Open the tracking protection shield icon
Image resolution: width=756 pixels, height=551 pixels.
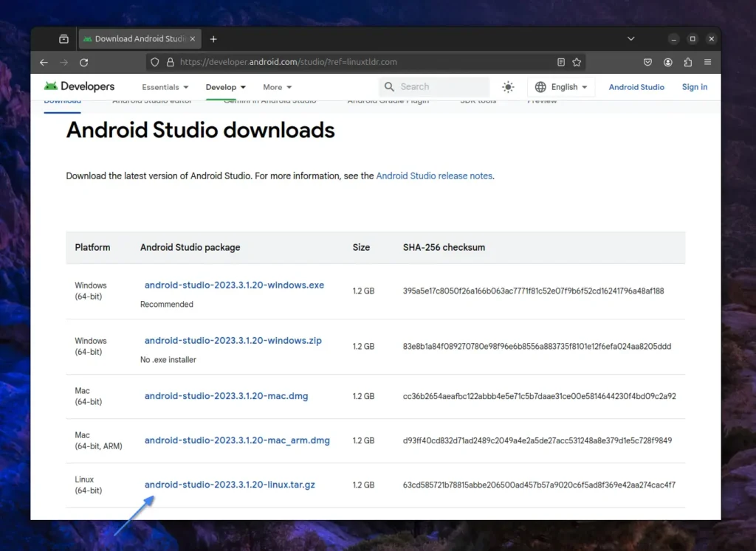(x=155, y=62)
